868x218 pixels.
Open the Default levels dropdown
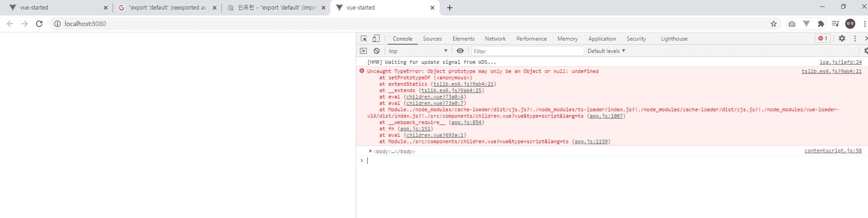click(606, 51)
